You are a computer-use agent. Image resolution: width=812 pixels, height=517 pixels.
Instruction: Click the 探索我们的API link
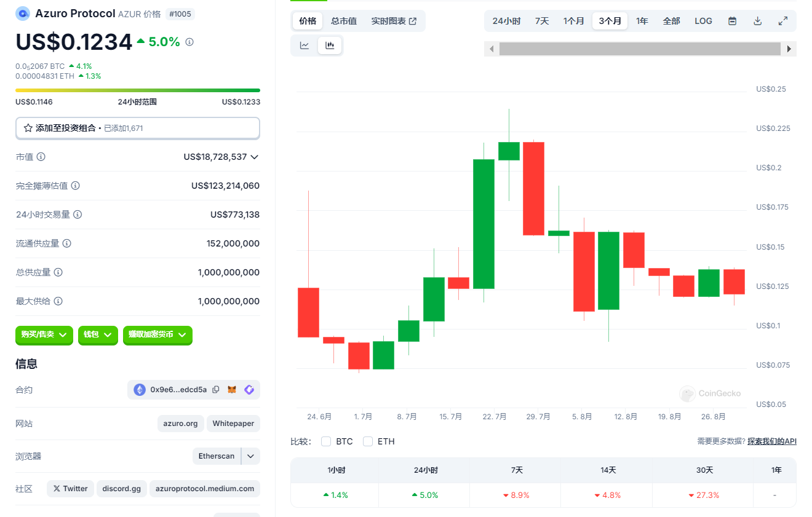coord(772,441)
